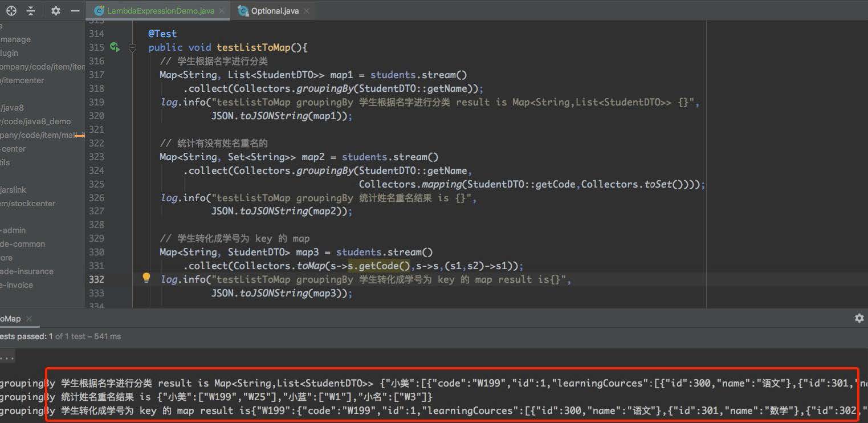This screenshot has width=868, height=423.
Task: Select 'de-common' in project tree
Action: click(22, 244)
